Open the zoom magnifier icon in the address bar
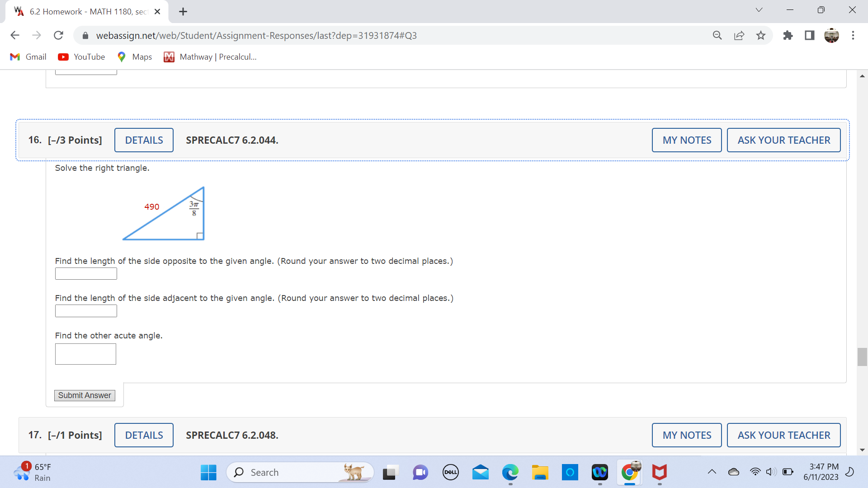This screenshot has width=868, height=488. click(x=717, y=35)
